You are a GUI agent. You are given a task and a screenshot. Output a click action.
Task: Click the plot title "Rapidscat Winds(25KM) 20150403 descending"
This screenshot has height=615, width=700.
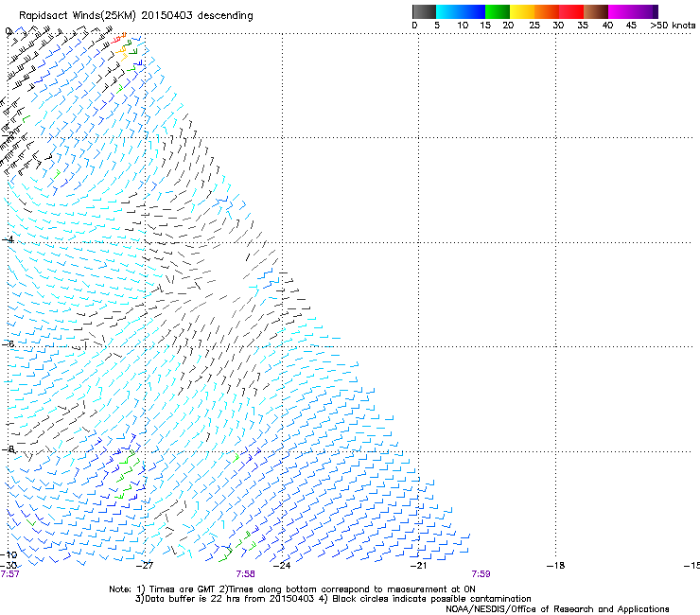tap(135, 16)
